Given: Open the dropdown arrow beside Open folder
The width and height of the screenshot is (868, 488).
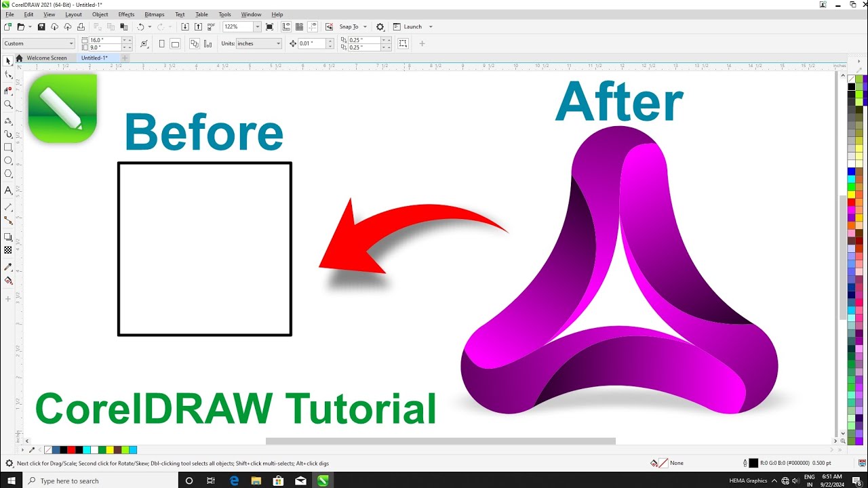Looking at the screenshot, I should (31, 26).
